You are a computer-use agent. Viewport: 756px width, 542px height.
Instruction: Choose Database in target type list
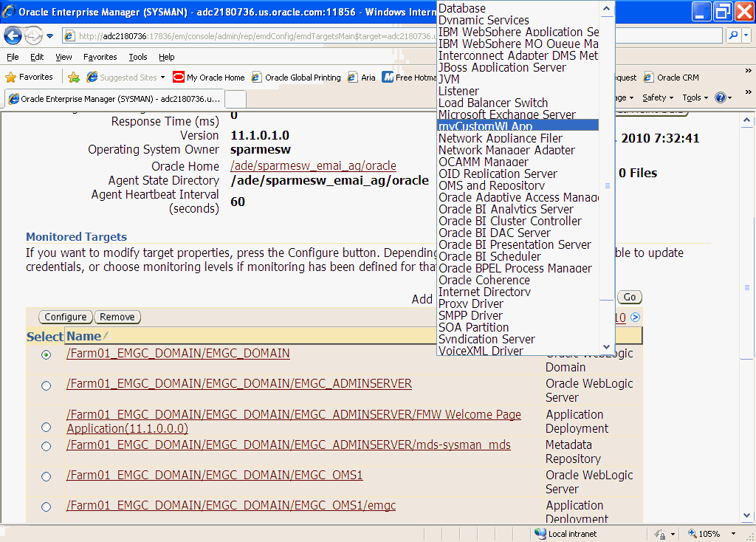pos(518,8)
